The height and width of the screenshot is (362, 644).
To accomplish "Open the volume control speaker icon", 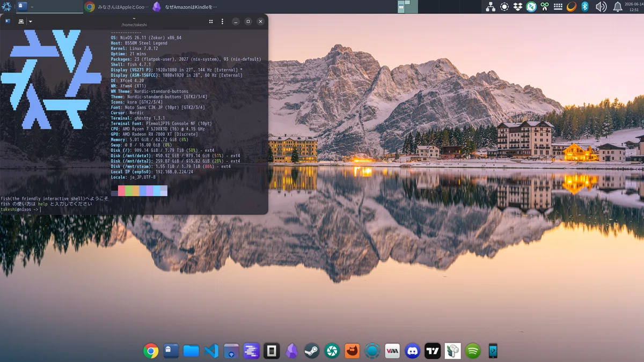I will pyautogui.click(x=601, y=7).
